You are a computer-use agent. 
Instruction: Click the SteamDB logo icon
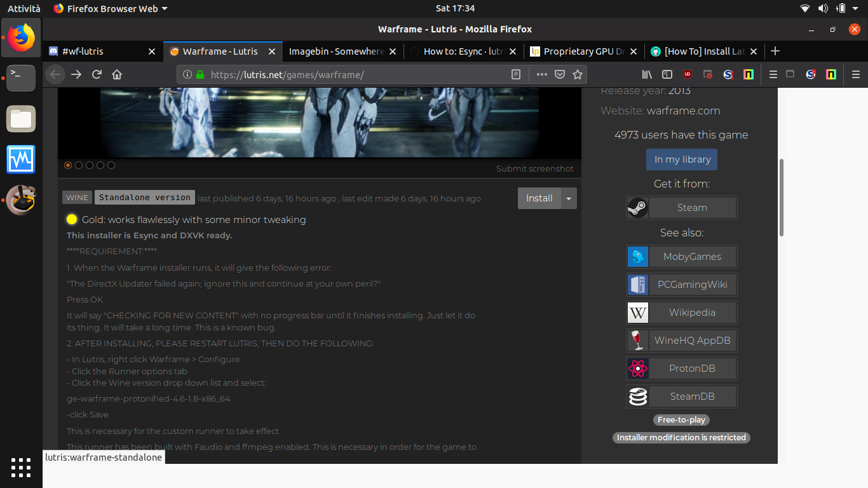pyautogui.click(x=638, y=396)
